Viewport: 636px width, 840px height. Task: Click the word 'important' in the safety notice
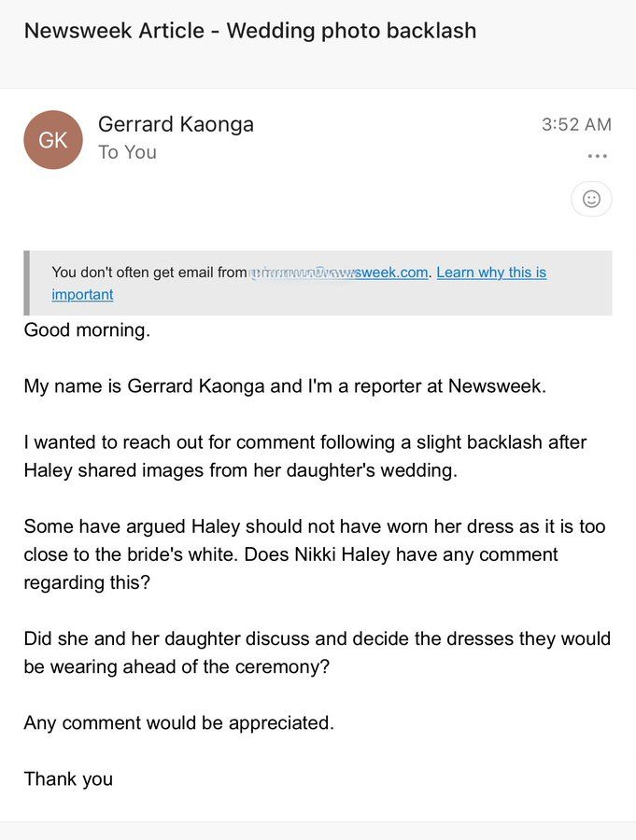click(x=82, y=295)
